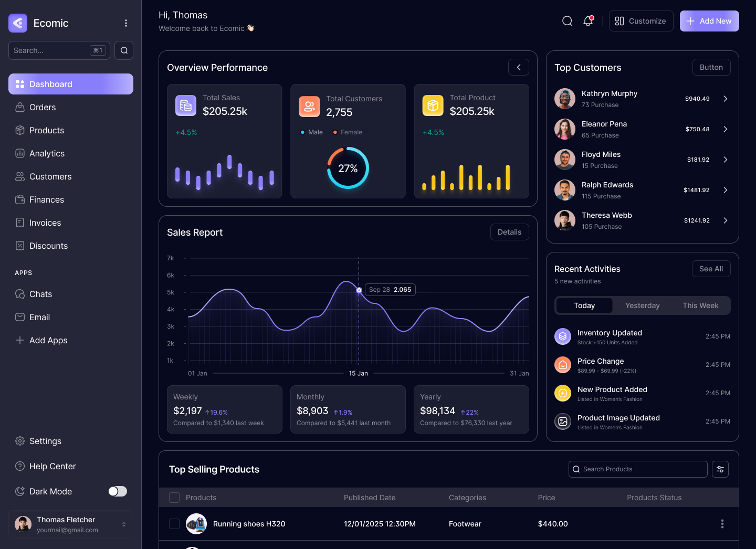Enable Dark Mode toggle
This screenshot has width=756, height=549.
click(117, 491)
